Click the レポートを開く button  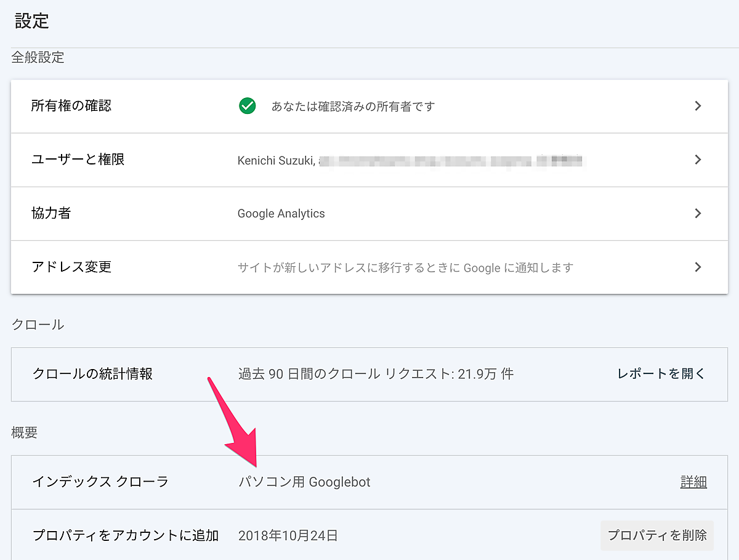coord(661,373)
